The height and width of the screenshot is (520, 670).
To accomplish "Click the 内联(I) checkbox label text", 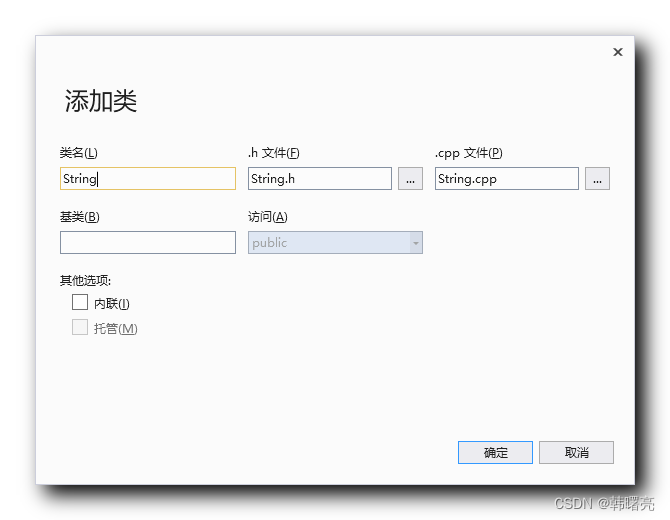I will pyautogui.click(x=112, y=303).
